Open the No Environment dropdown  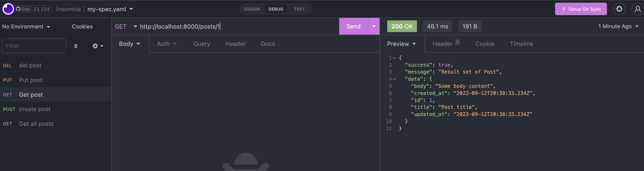click(x=26, y=27)
